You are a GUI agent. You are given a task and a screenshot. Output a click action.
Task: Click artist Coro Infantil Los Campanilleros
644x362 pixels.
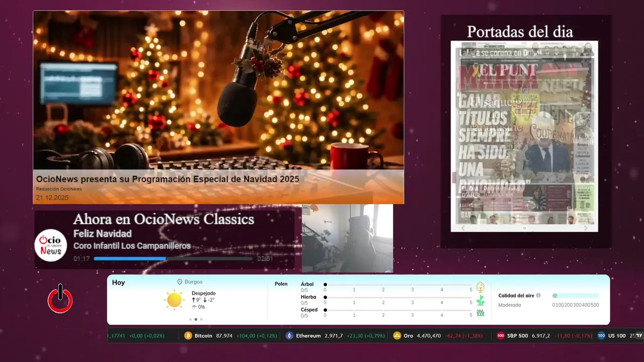pos(132,246)
